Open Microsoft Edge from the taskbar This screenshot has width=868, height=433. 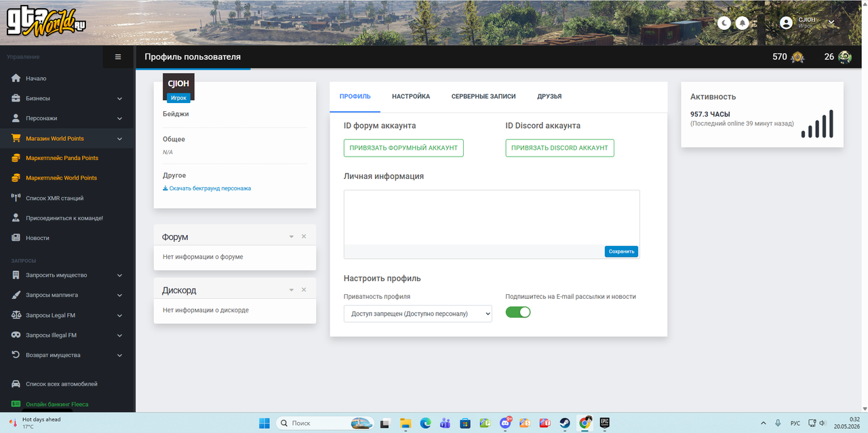pos(425,423)
